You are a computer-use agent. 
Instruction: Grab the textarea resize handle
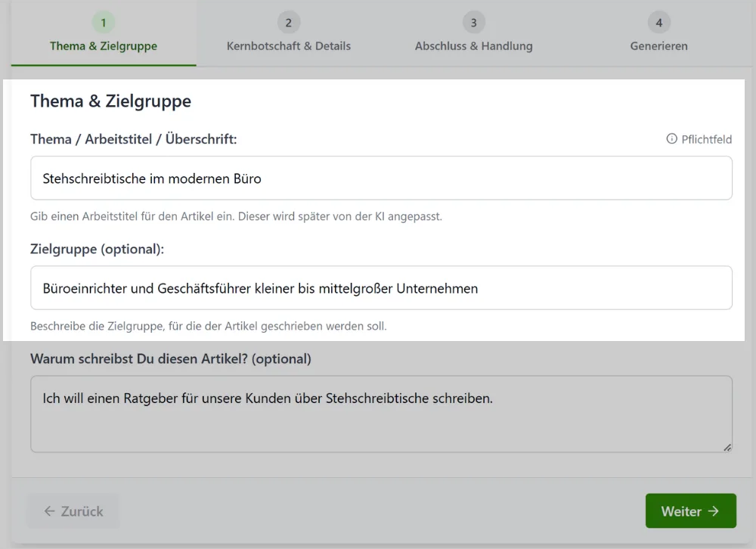tap(727, 448)
